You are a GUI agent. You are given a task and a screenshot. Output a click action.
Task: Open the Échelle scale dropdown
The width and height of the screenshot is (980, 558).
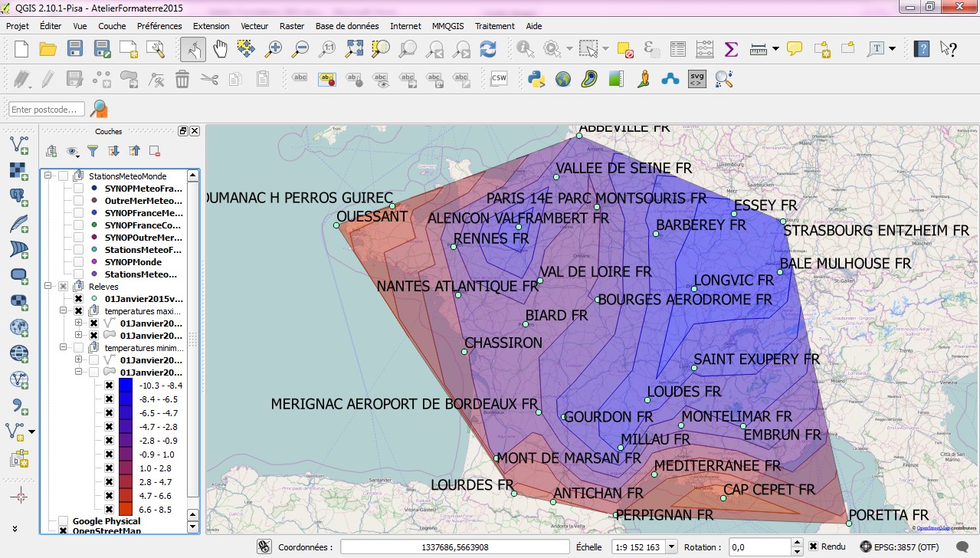click(x=672, y=547)
